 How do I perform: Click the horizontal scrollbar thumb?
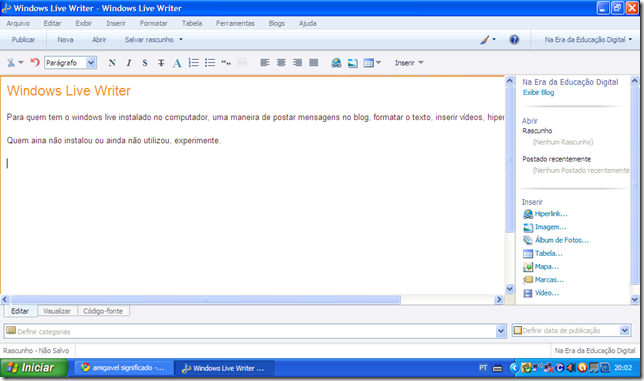point(206,300)
